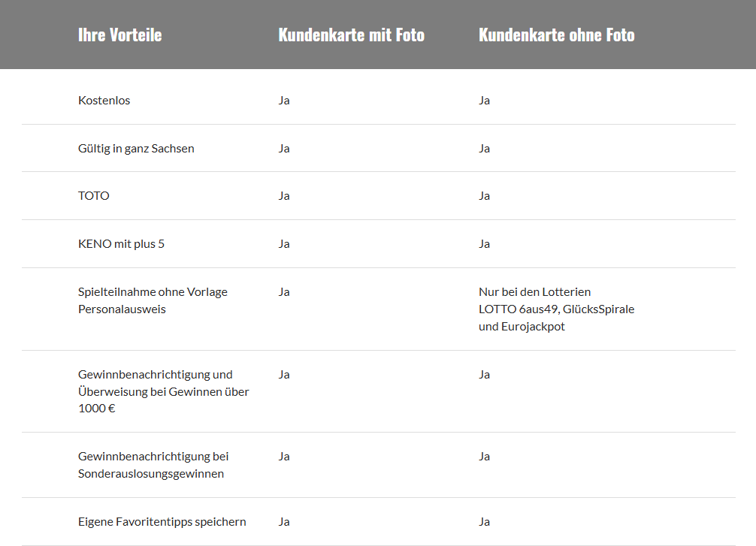Viewport: 756px width, 546px height.
Task: Click "Ja" for TOTO under Kundenkarte mit Foto
Action: tap(284, 196)
